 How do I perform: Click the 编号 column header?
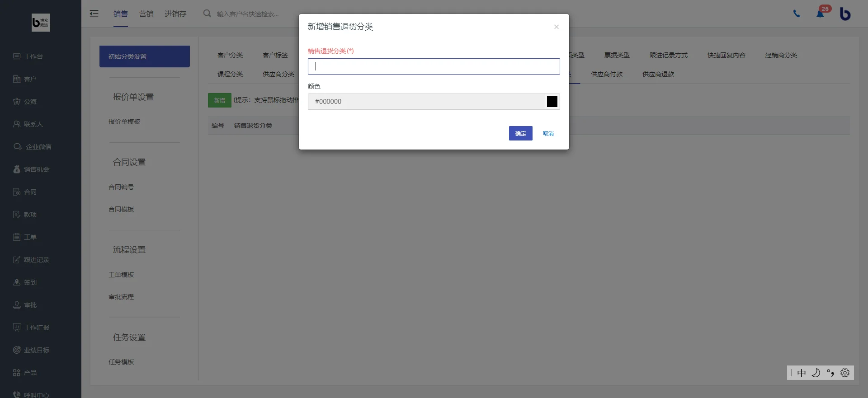[218, 126]
